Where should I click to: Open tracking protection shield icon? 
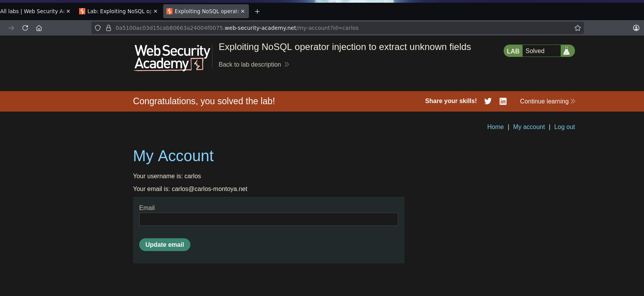(x=98, y=28)
